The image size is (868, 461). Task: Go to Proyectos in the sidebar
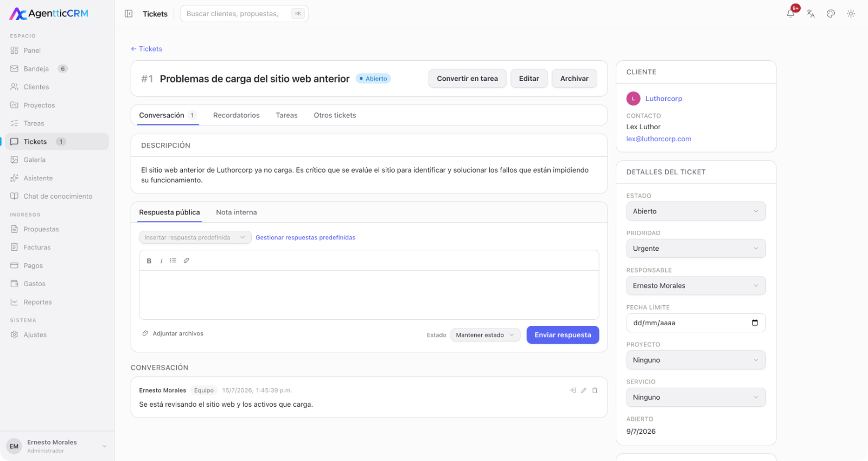(57, 105)
